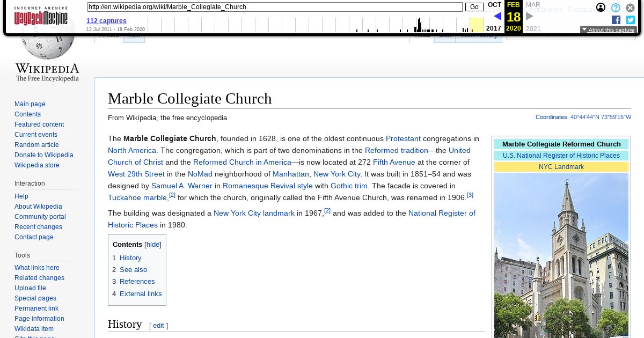Jump to History in Contents

pos(130,258)
